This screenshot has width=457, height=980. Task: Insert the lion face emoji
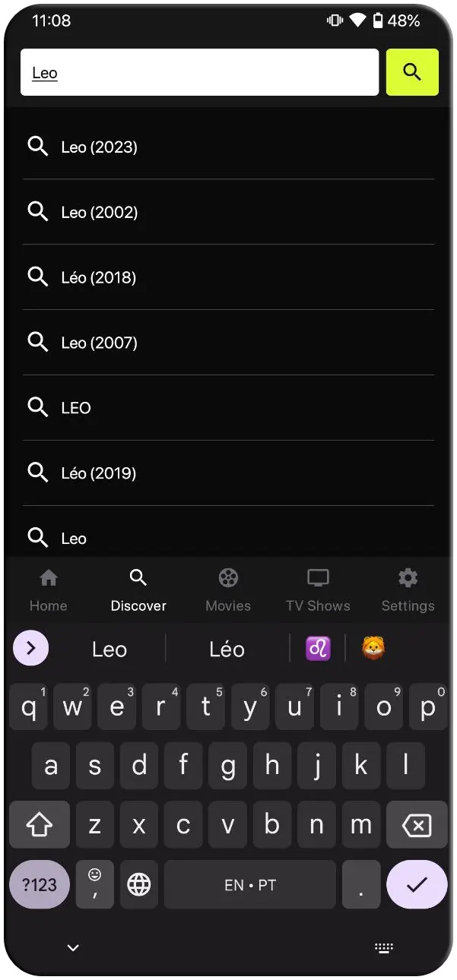coord(373,649)
